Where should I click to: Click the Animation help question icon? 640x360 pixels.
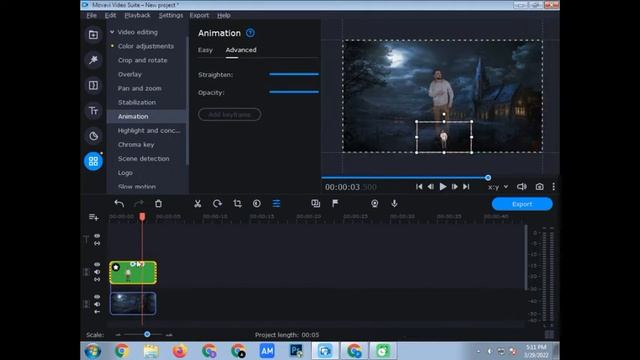(250, 33)
